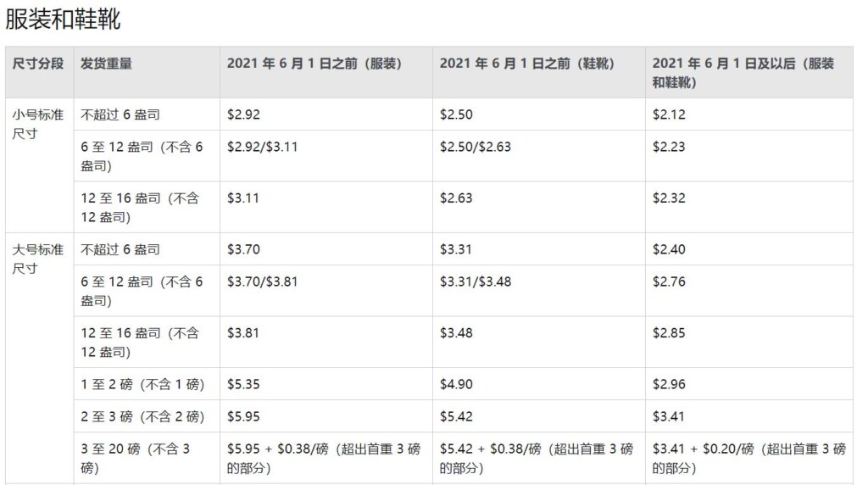
Task: Select the 大号标准尺寸 row label
Action: tap(38, 259)
